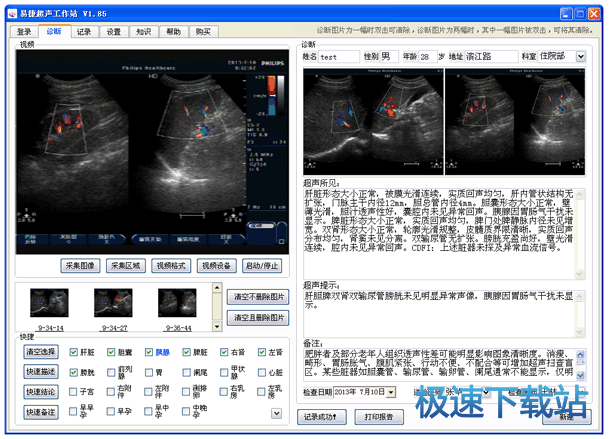
Task: Check the 前列腺 checkbox
Action: coord(111,373)
